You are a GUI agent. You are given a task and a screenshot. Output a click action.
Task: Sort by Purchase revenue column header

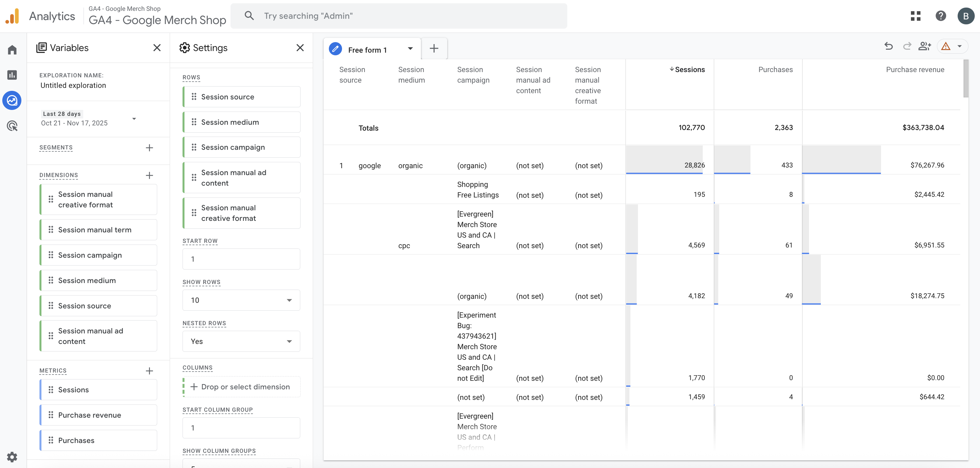coord(915,70)
